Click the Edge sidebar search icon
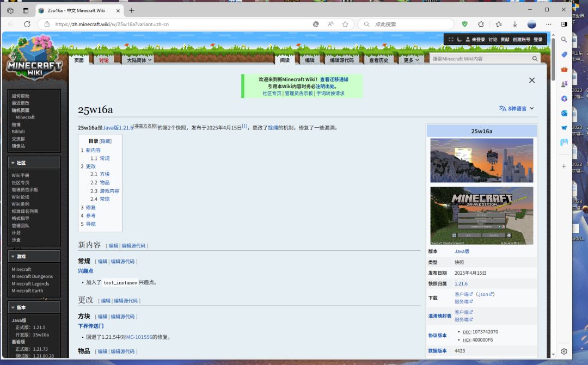Screen dimensions: 588x365 pos(564,39)
